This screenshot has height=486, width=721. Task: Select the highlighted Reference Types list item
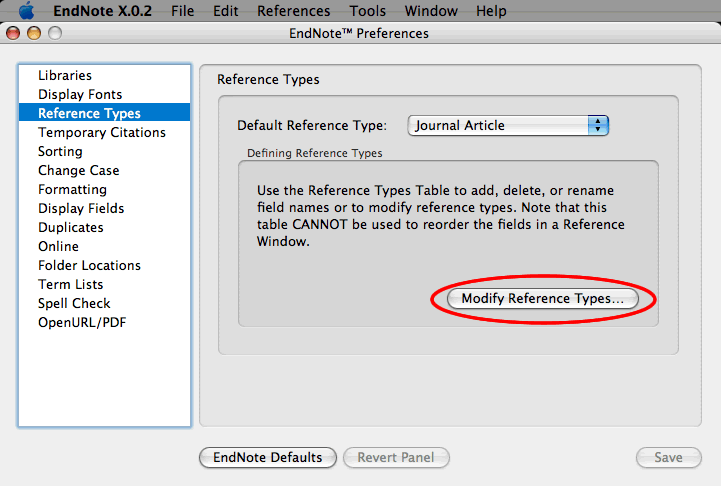(104, 113)
